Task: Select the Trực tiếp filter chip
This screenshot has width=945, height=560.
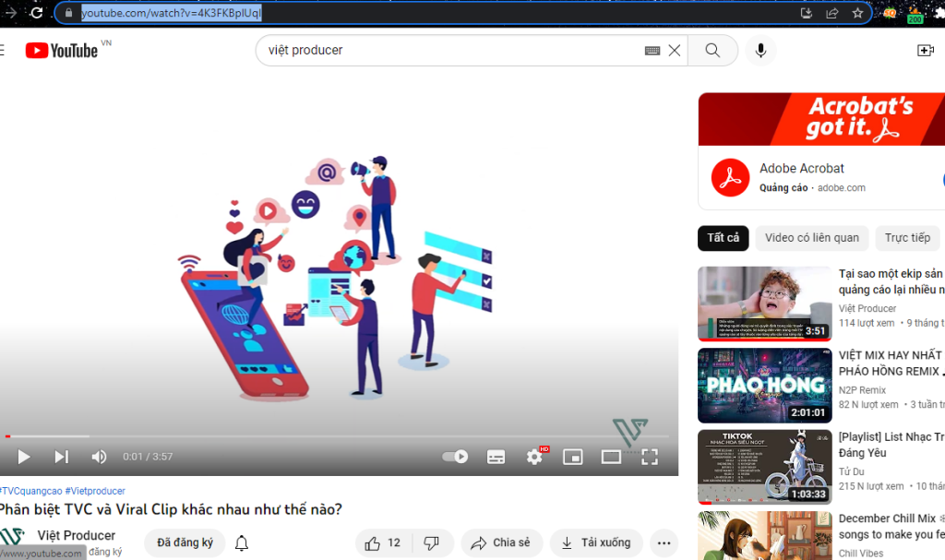Action: (907, 238)
